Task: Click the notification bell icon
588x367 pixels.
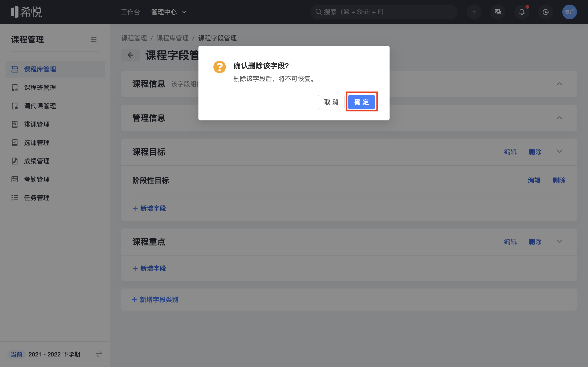Action: click(x=522, y=12)
